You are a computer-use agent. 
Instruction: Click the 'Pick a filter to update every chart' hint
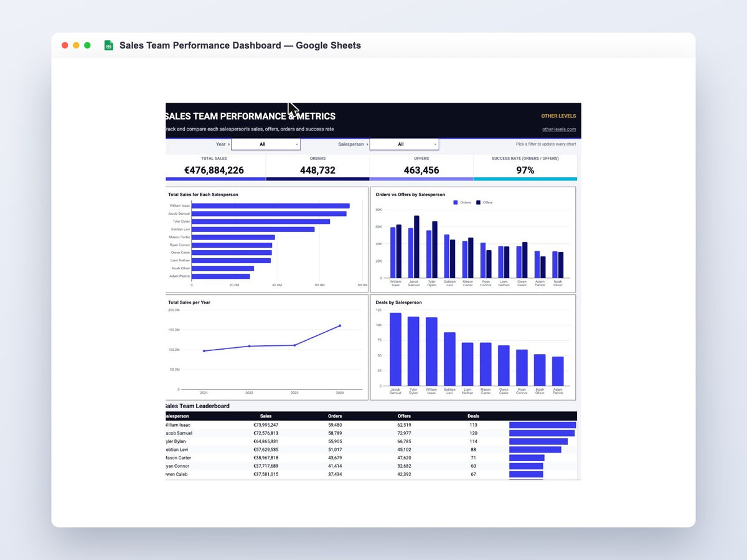tap(546, 144)
